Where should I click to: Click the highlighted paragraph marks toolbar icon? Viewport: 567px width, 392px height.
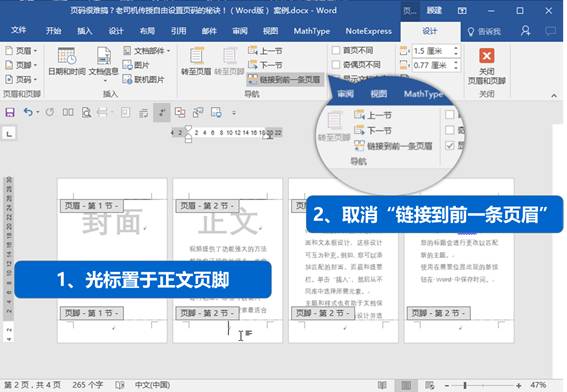point(162,112)
